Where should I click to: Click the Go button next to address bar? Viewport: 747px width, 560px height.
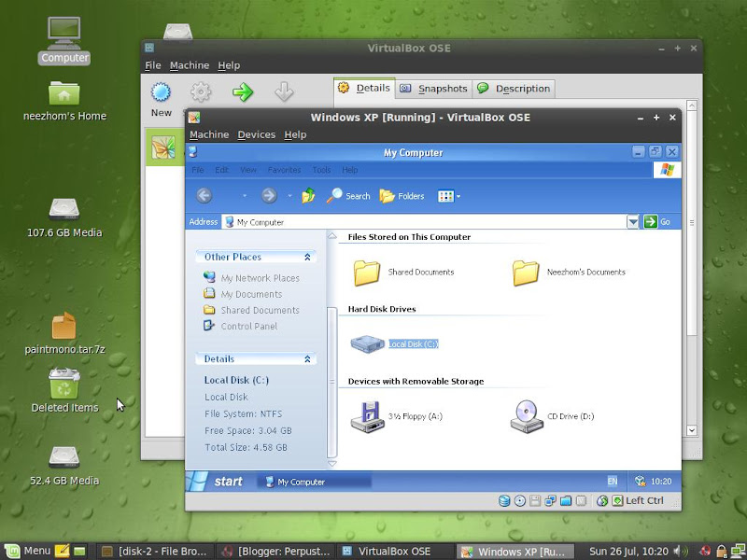657,222
